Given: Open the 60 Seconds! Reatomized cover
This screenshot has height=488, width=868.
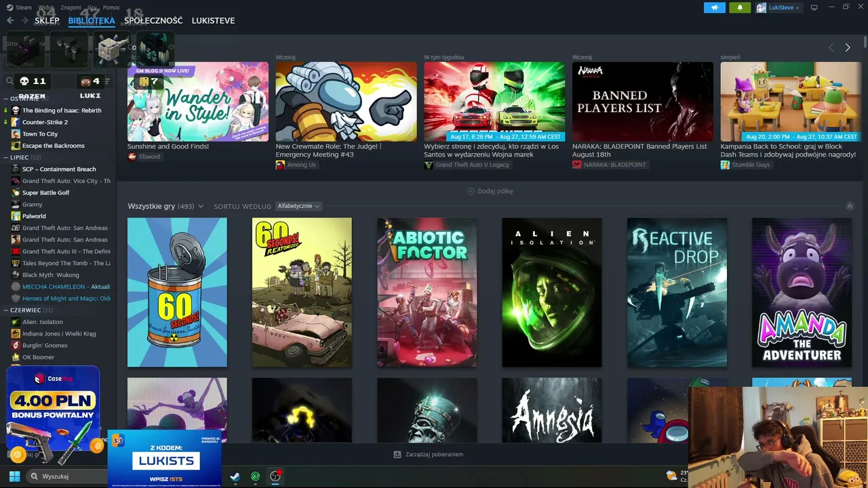Looking at the screenshot, I should tap(302, 292).
